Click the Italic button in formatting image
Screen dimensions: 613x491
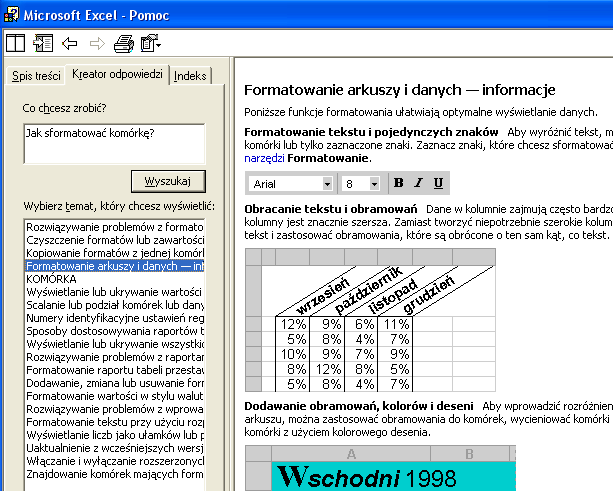pos(419,183)
